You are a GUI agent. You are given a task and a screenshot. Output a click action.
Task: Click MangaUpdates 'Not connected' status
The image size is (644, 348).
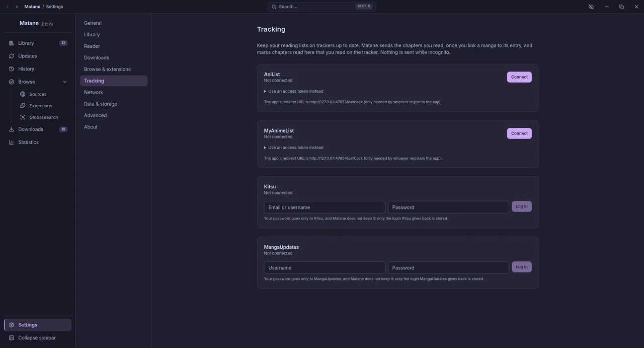[278, 253]
